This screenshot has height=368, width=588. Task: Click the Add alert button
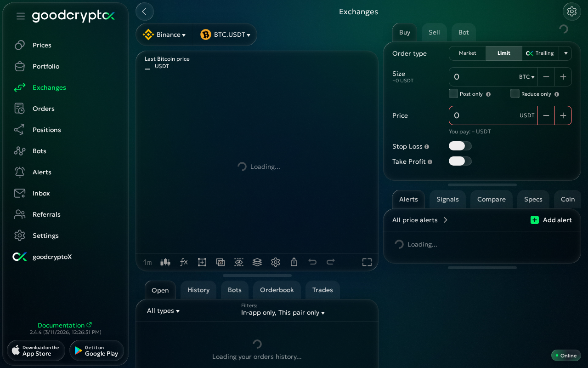[x=551, y=220]
